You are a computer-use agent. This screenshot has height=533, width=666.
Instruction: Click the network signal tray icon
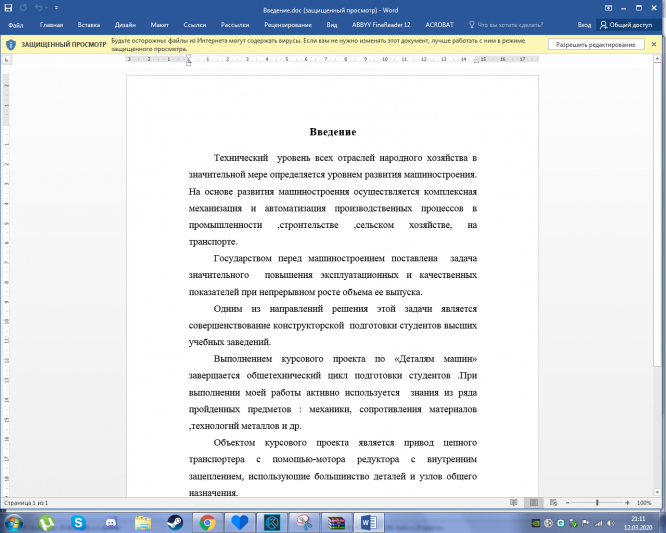[x=598, y=523]
